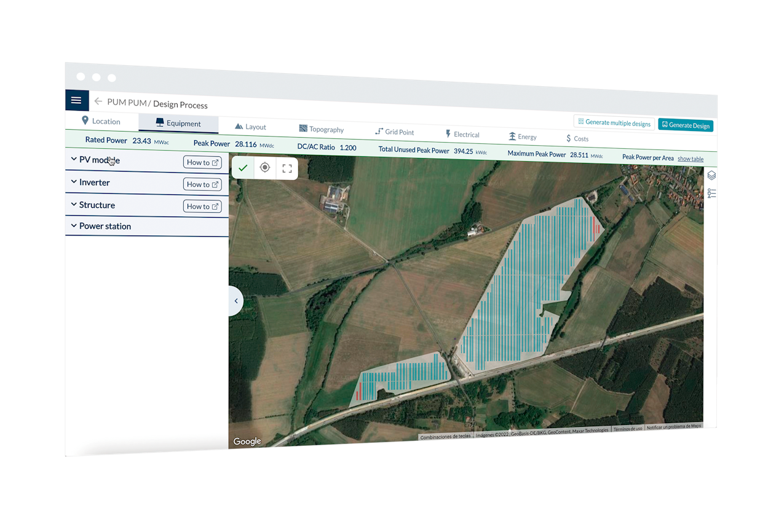Click the DC/AC Ratio value 1.200
This screenshot has width=784, height=532.
coord(348,148)
